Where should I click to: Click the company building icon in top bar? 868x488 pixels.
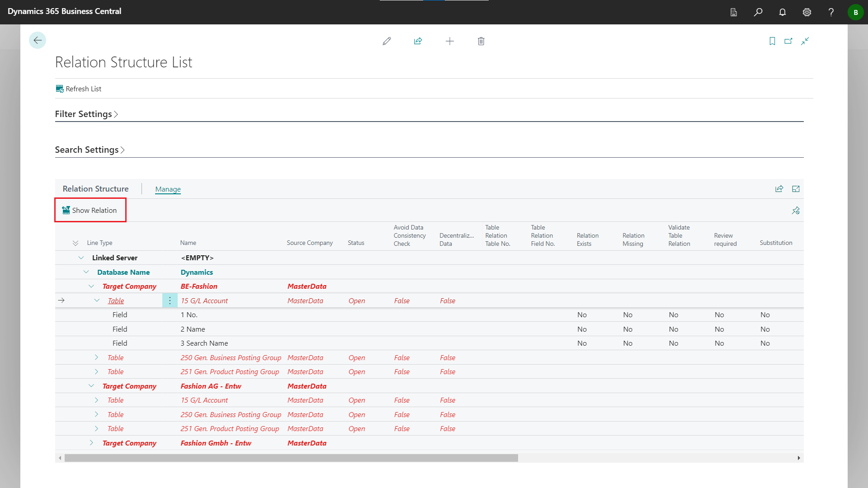click(x=734, y=12)
